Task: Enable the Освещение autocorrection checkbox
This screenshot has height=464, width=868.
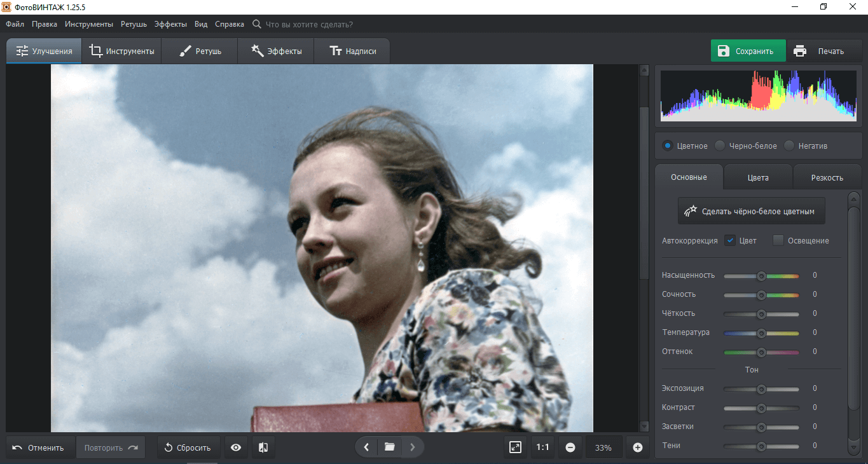Action: pos(778,240)
